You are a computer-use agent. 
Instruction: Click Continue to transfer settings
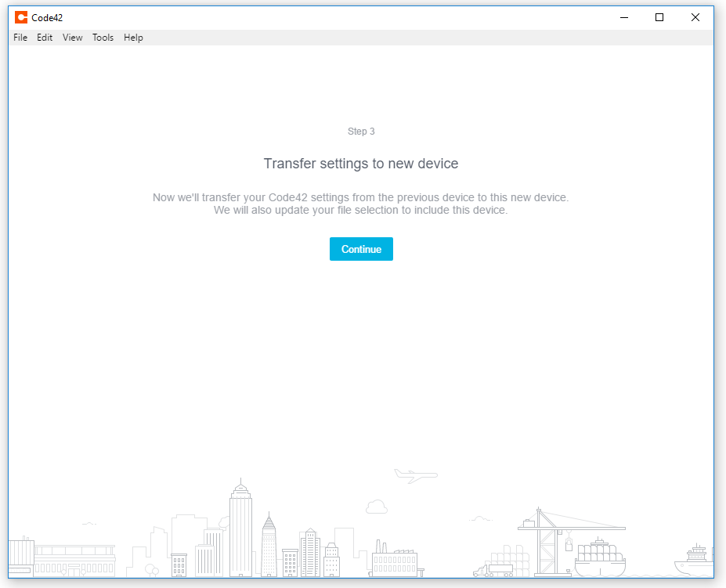[361, 249]
